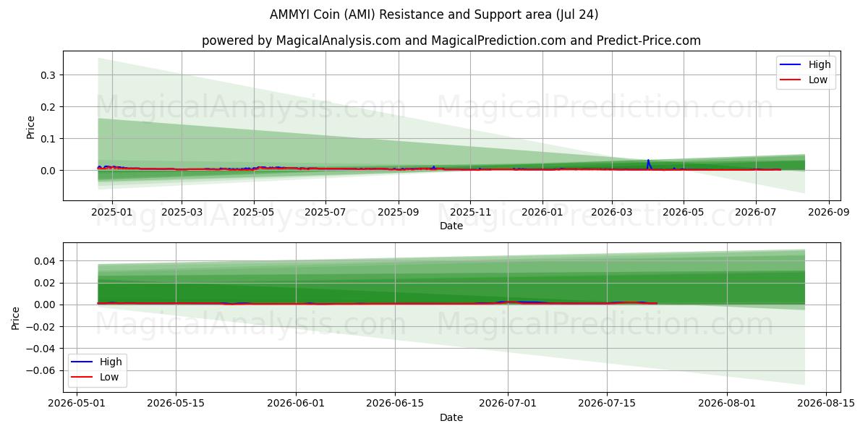Click the '2026-09' tick on the top x-axis
Image resolution: width=868 pixels, height=434 pixels.
(x=829, y=213)
